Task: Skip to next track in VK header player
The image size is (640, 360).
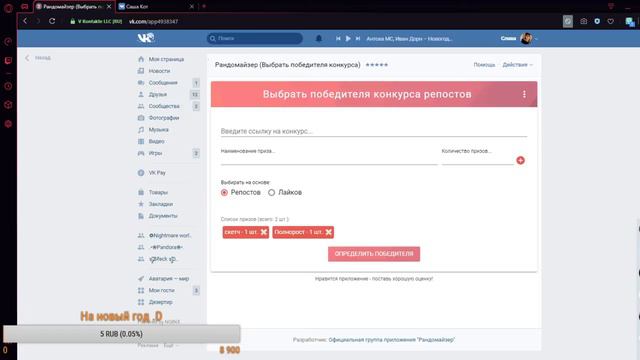Action: coord(358,38)
